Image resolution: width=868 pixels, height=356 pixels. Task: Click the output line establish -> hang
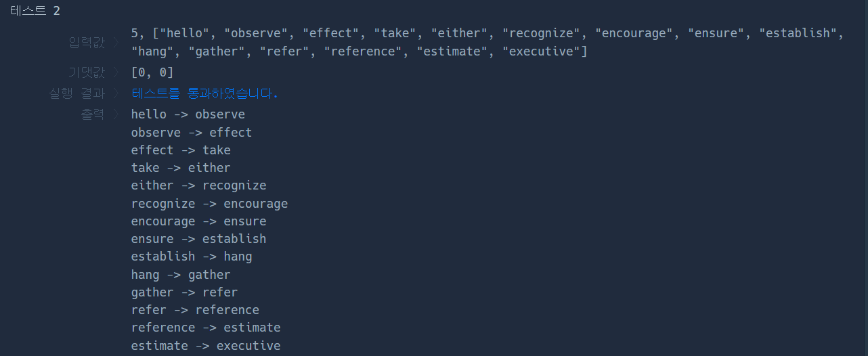tap(192, 257)
